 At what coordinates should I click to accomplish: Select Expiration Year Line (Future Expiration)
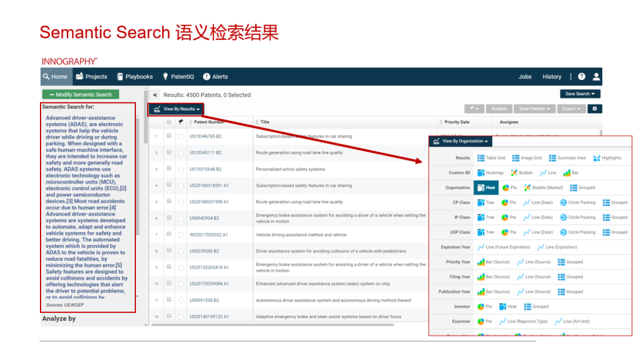pos(503,247)
